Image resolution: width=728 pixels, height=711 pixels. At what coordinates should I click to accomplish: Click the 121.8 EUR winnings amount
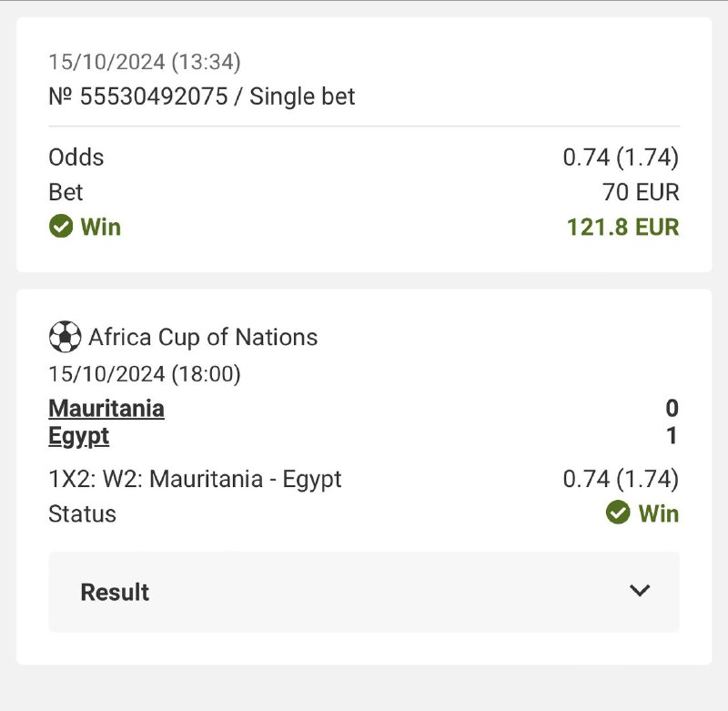[x=622, y=227]
